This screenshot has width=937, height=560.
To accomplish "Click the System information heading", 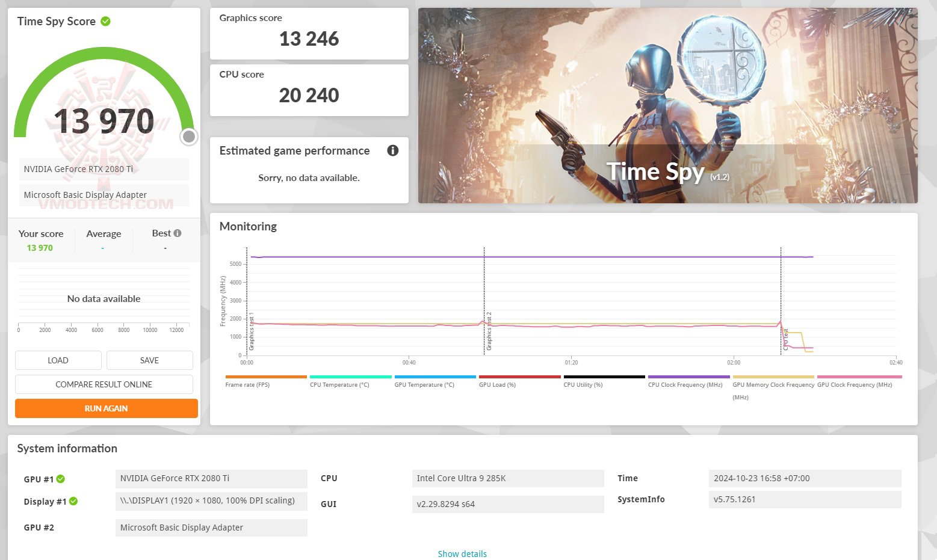I will point(67,449).
